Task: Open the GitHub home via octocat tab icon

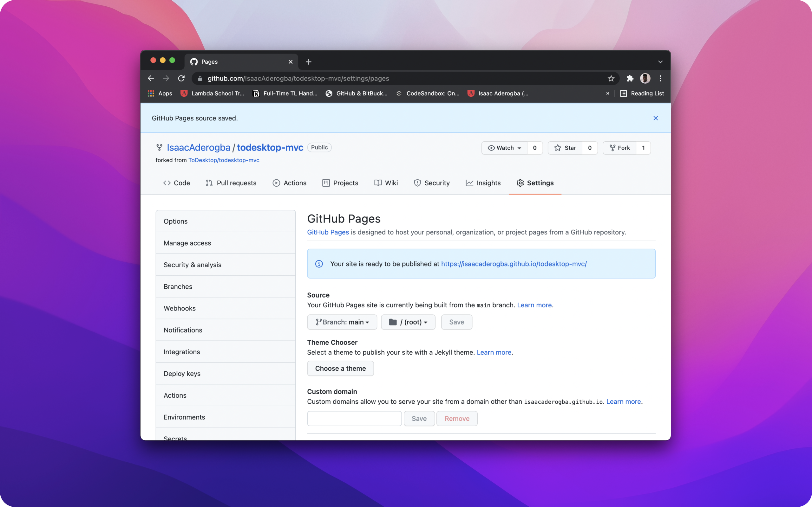Action: click(x=193, y=61)
